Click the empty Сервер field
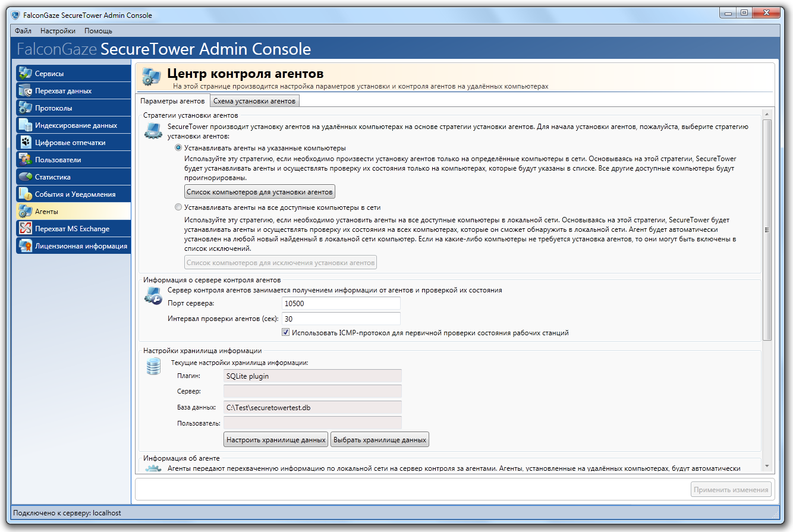The width and height of the screenshot is (793, 532). tap(313, 391)
